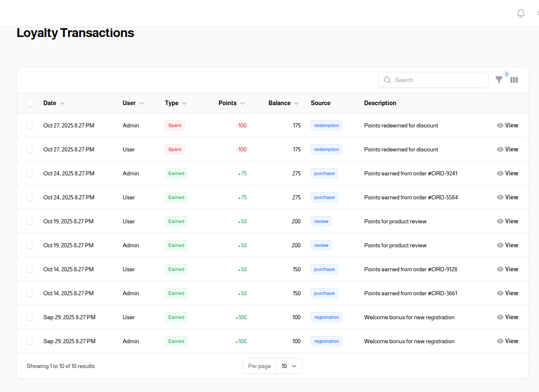The width and height of the screenshot is (539, 392).
Task: Select the redemption source badge on the first row
Action: click(326, 125)
